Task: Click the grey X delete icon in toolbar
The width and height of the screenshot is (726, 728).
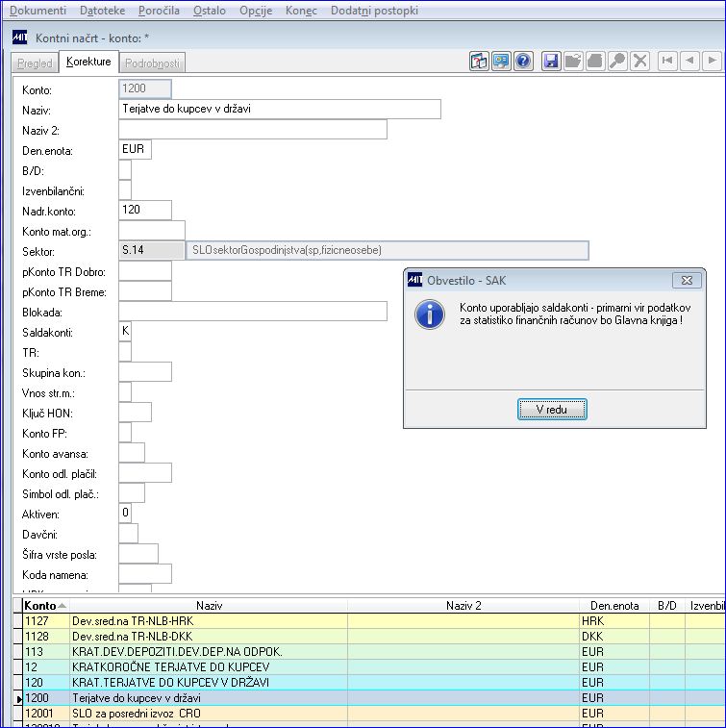Action: (640, 61)
